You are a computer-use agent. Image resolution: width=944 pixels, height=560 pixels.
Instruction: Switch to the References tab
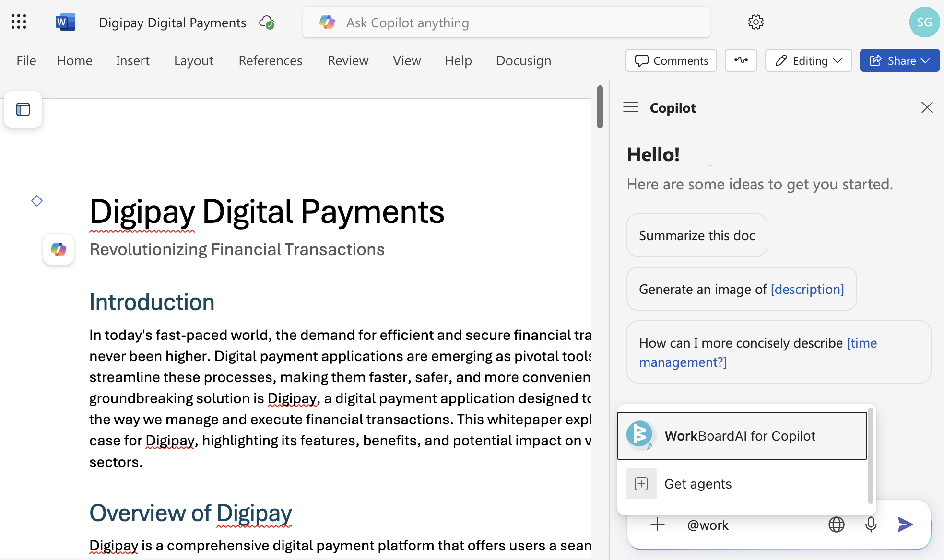(270, 60)
